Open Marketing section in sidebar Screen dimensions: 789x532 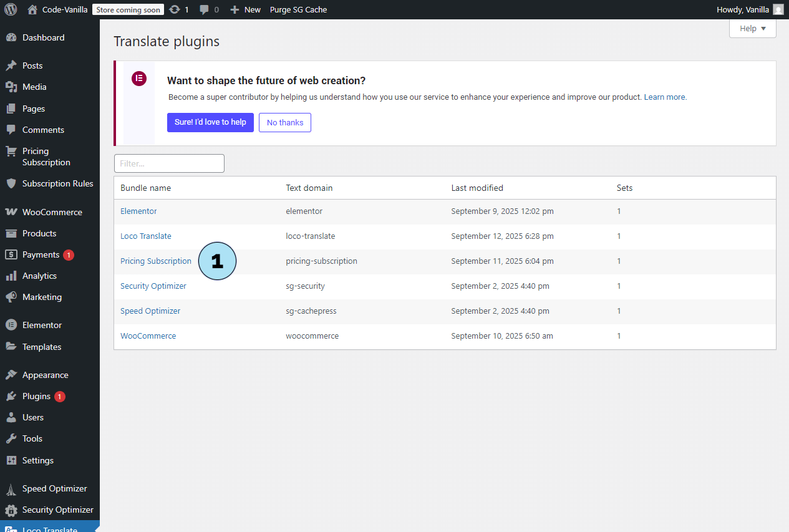pyautogui.click(x=42, y=297)
